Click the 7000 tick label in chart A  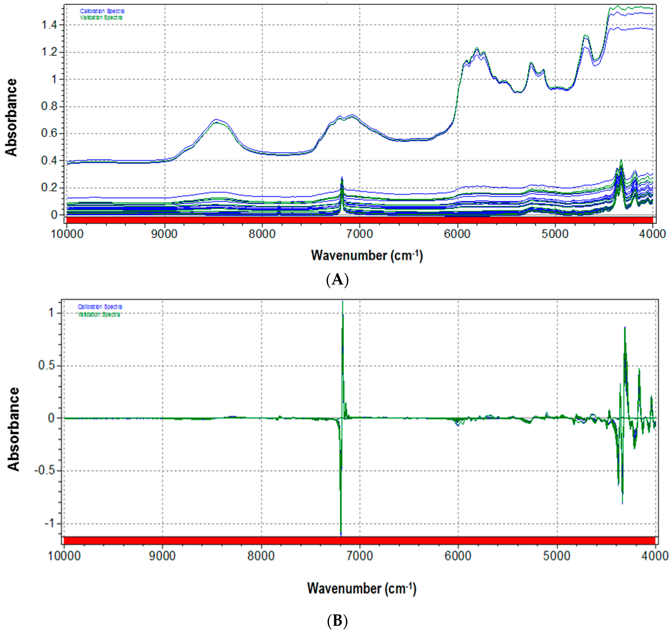(x=359, y=234)
